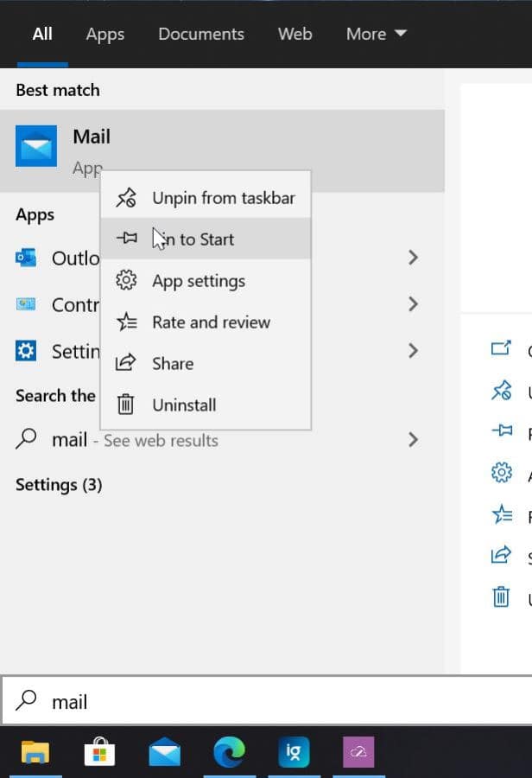Click the rate star icon in right panel
The height and width of the screenshot is (778, 532).
(502, 514)
